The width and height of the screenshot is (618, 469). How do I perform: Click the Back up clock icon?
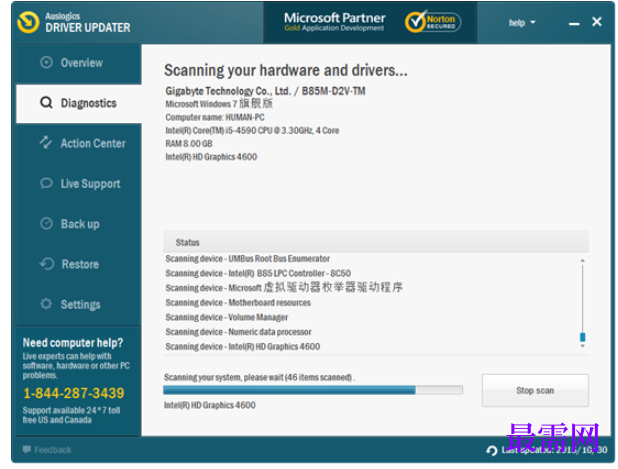(x=47, y=223)
